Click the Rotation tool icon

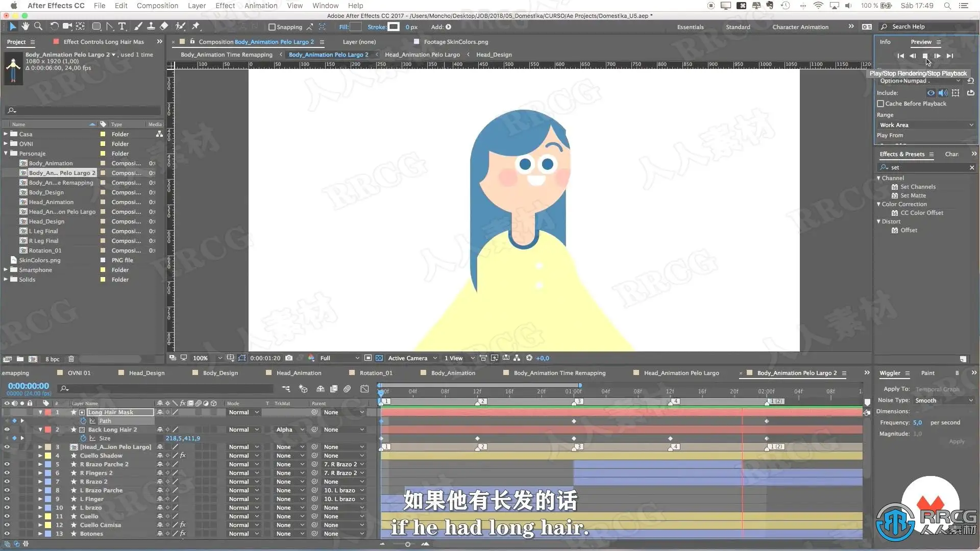[54, 27]
